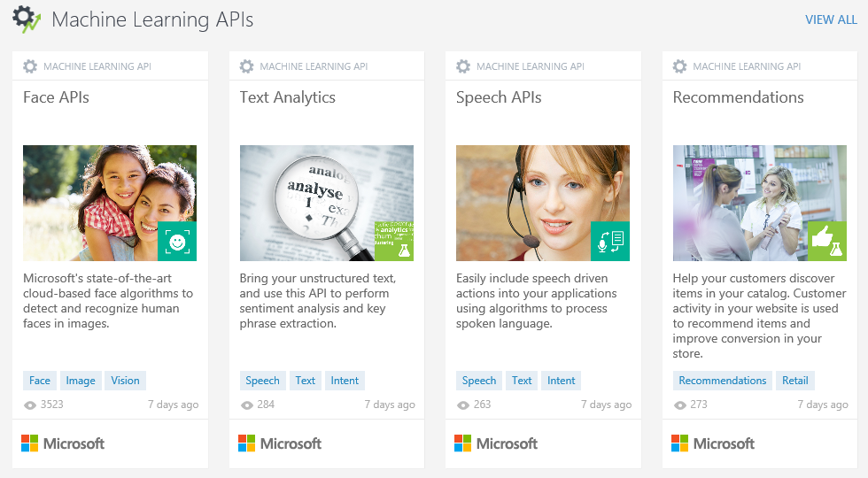This screenshot has width=868, height=478.
Task: Click the view count 263
Action: 482,405
